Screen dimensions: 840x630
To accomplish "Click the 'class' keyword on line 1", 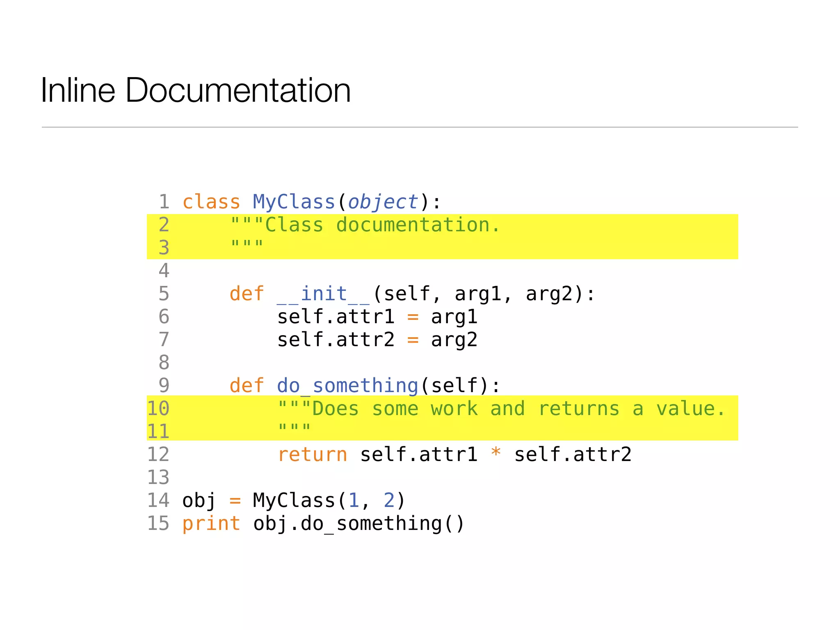I will coord(211,202).
